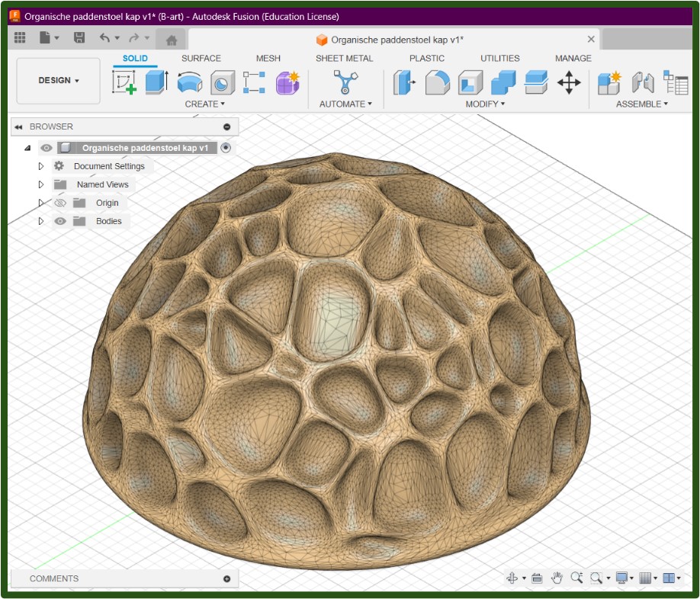Select the Create Sketch tool

(124, 82)
